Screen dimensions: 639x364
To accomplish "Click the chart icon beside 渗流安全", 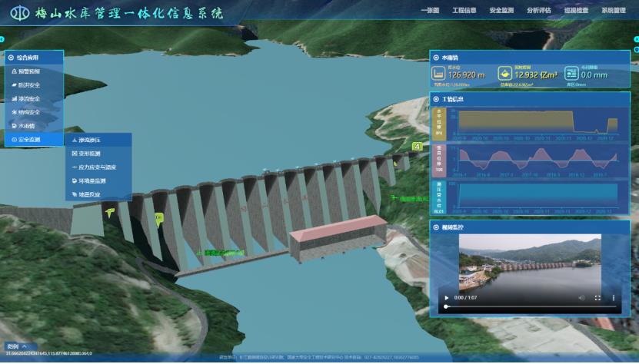I will click(15, 99).
